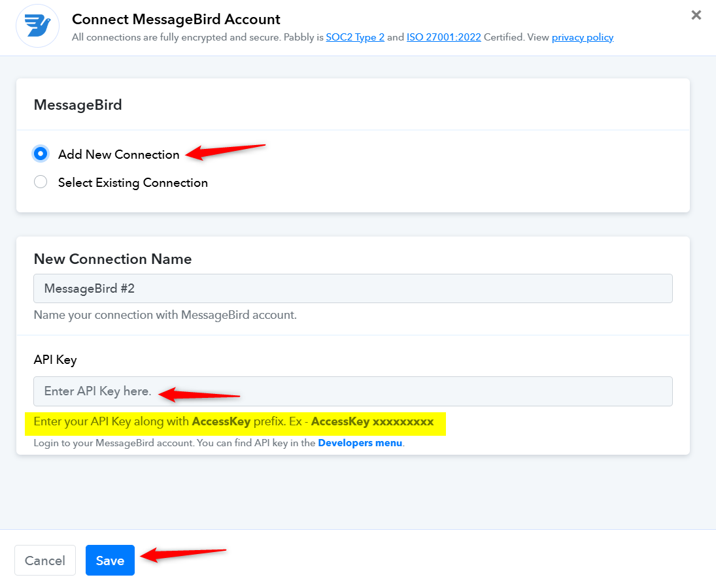
Task: Click the 'MessageBird' section heading
Action: click(x=78, y=105)
